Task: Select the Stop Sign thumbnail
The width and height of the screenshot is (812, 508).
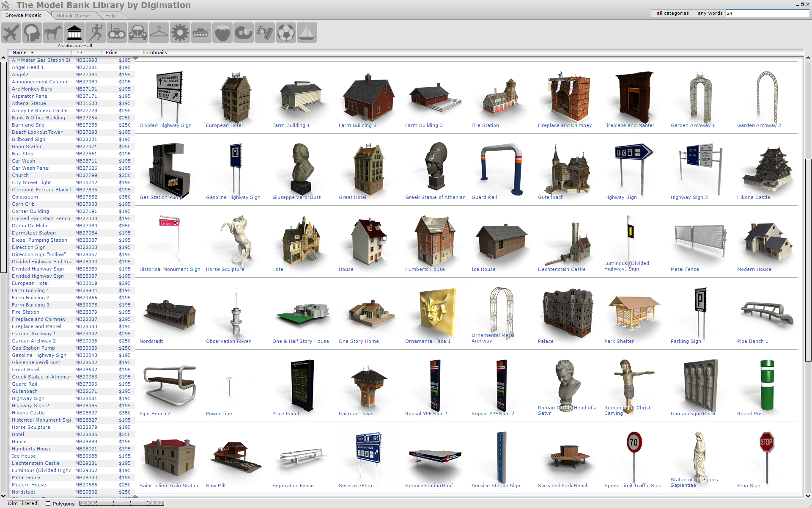Action: tap(767, 458)
